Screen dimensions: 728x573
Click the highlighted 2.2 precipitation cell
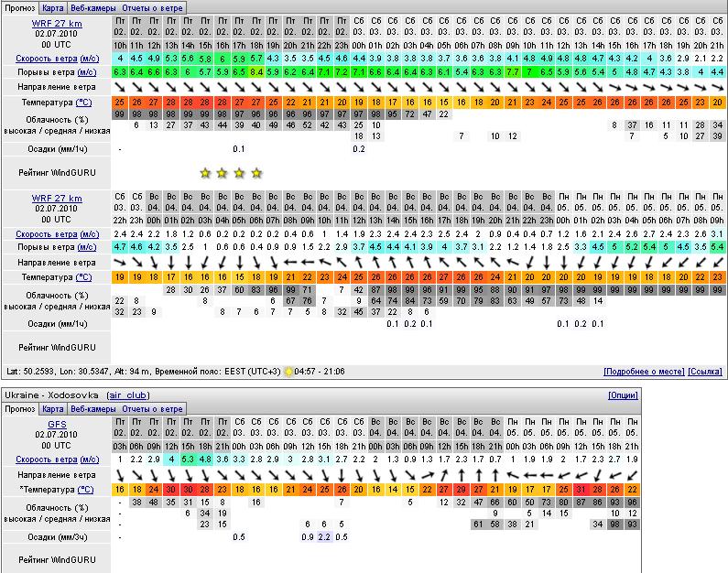tap(323, 537)
